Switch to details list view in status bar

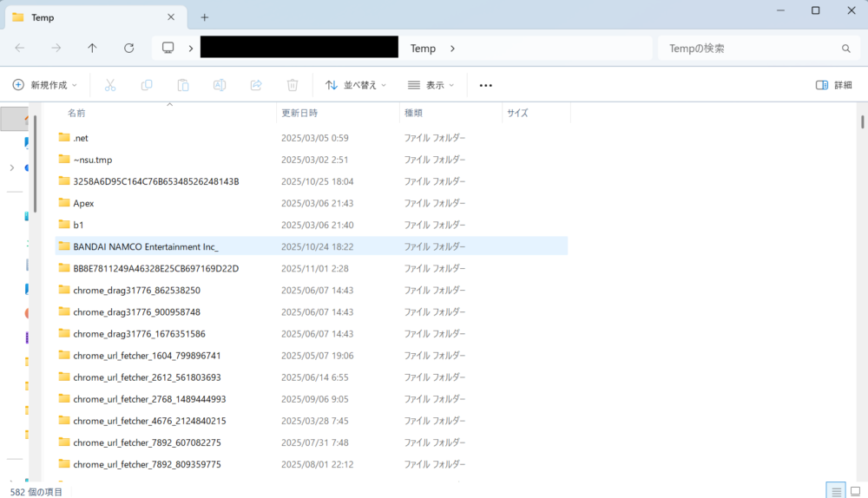pos(835,491)
